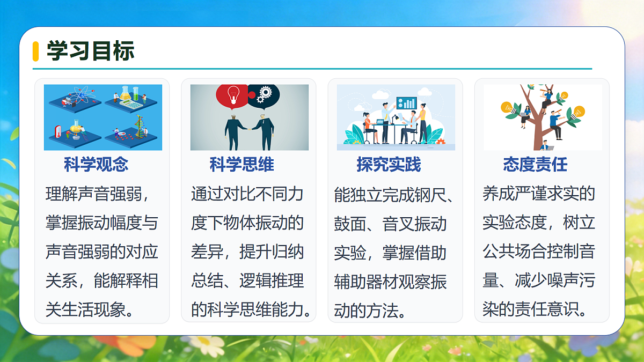Click the line 辅助器材观察振
The width and height of the screenshot is (644, 362).
click(x=390, y=282)
